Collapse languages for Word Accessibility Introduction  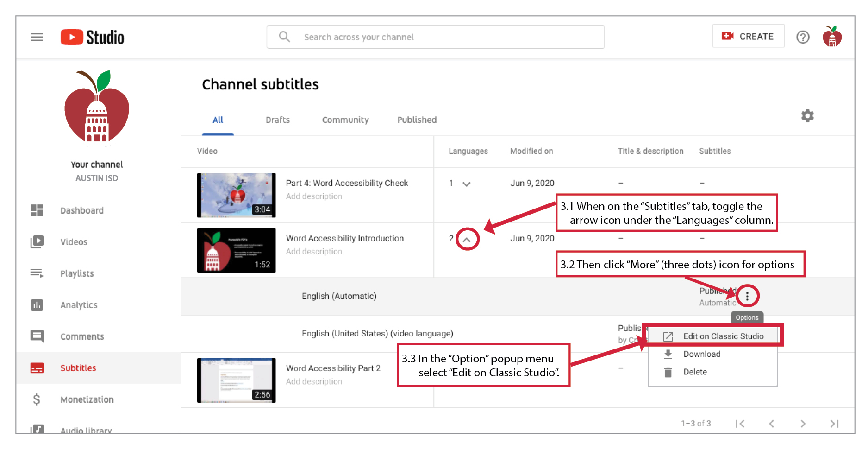[x=467, y=240]
